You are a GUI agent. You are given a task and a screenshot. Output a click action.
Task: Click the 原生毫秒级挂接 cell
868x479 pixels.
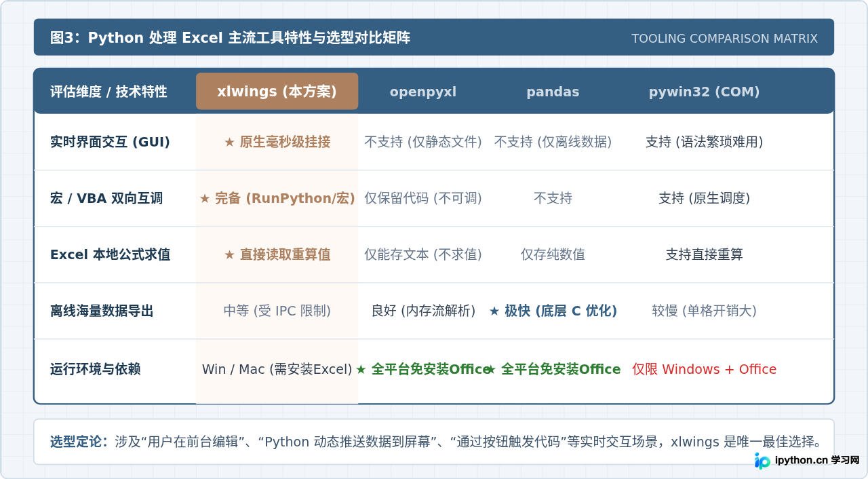tap(277, 142)
